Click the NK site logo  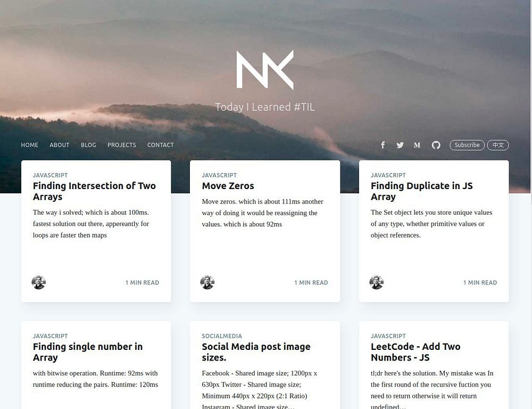(x=265, y=70)
